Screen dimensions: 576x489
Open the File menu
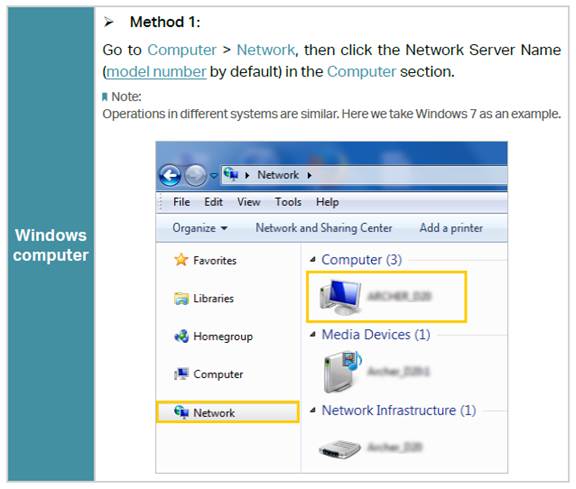181,202
